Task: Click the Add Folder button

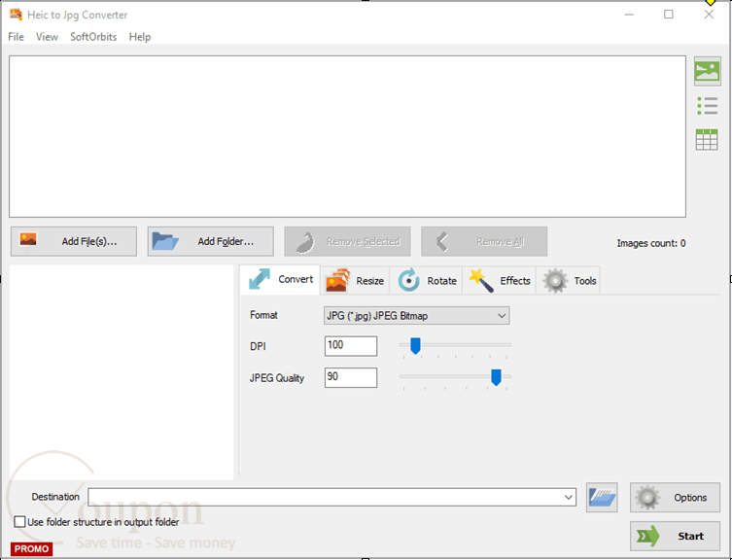Action: tap(211, 241)
